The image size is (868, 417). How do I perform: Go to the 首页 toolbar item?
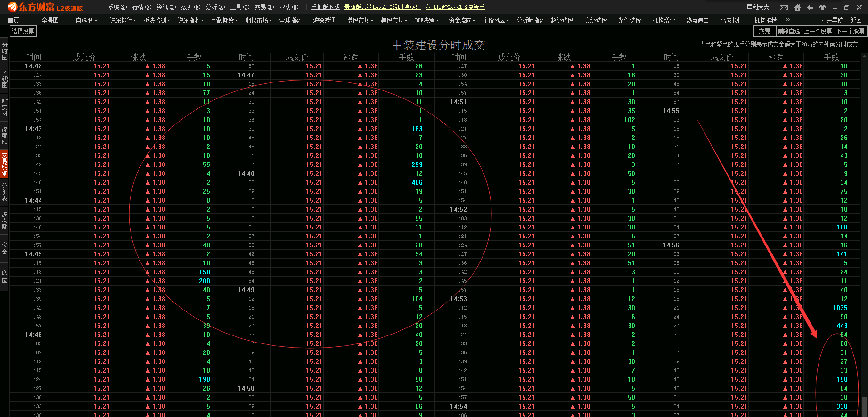[13, 20]
